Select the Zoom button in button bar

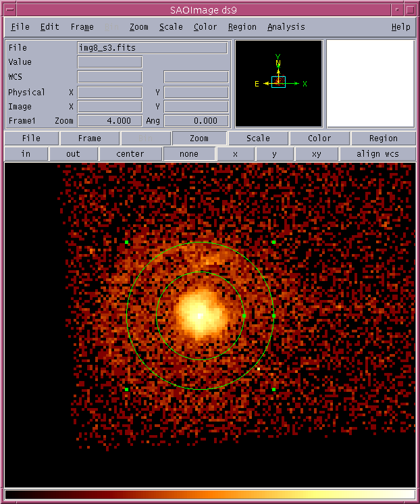pyautogui.click(x=199, y=138)
